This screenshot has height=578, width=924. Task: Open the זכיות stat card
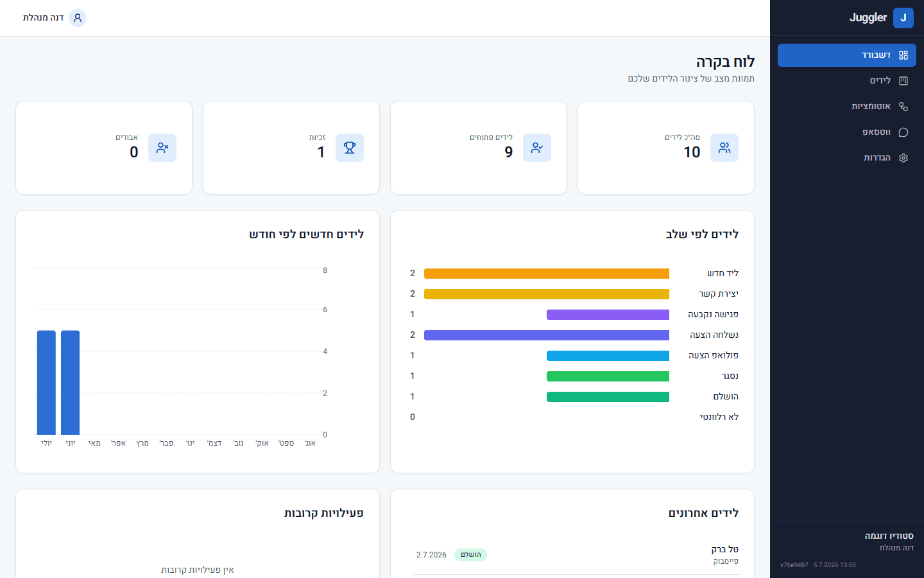pos(291,148)
